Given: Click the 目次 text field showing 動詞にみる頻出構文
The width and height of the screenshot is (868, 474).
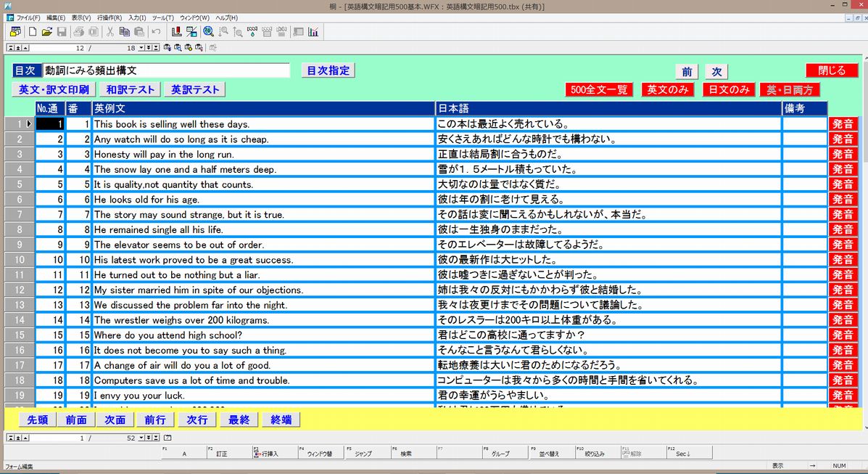Looking at the screenshot, I should point(166,70).
